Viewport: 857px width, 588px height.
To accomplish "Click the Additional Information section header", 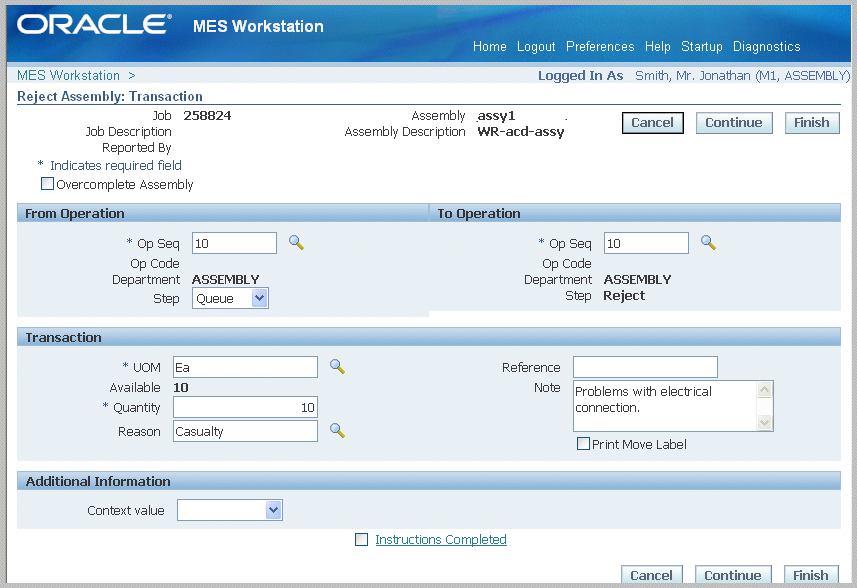I will (x=428, y=481).
